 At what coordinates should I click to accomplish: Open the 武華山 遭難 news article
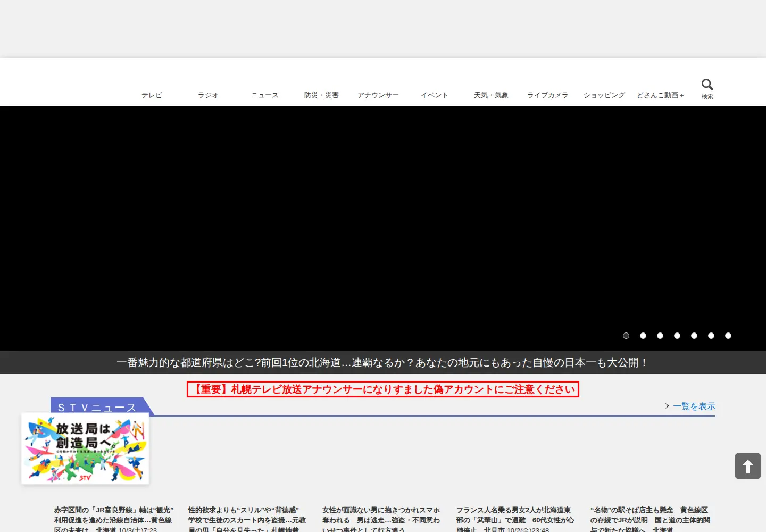tap(516, 520)
